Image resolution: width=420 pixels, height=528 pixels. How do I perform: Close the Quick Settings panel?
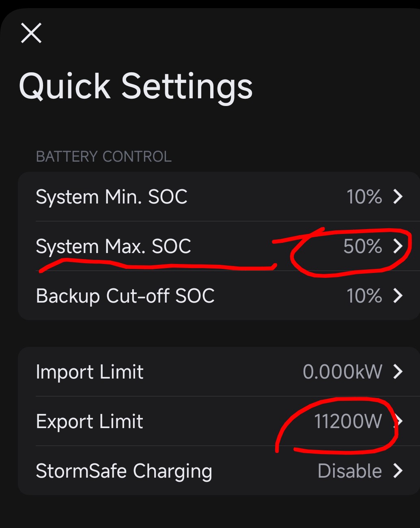31,33
